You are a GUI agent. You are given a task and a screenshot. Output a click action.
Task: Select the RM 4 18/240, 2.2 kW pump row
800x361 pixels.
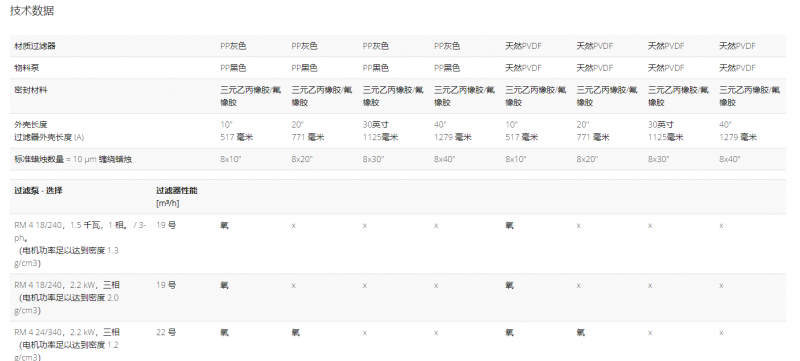[x=398, y=298]
